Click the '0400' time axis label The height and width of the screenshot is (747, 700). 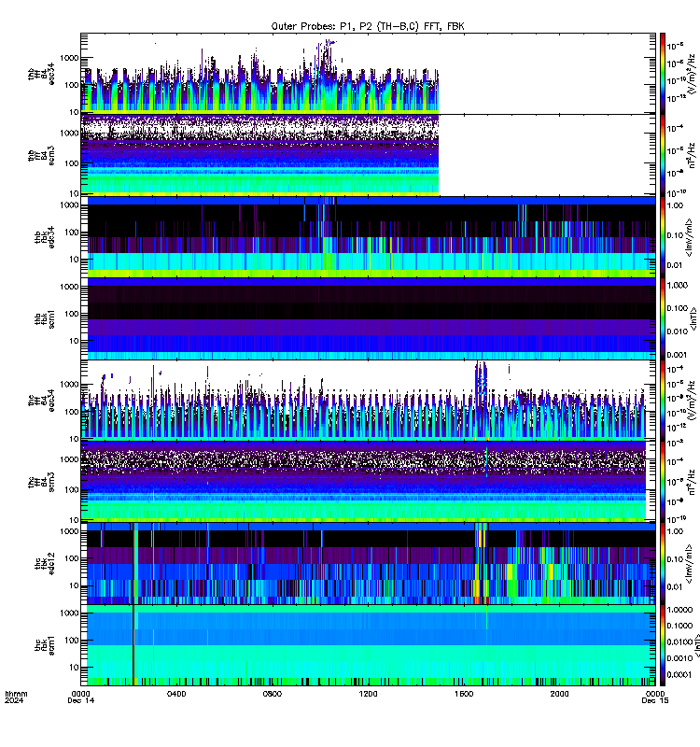pos(176,694)
